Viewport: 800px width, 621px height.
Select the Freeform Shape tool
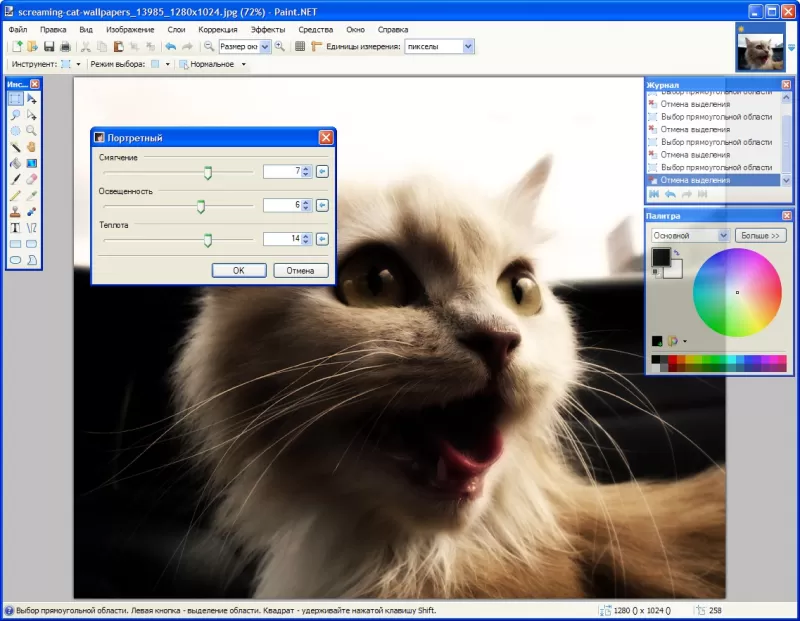pos(32,260)
